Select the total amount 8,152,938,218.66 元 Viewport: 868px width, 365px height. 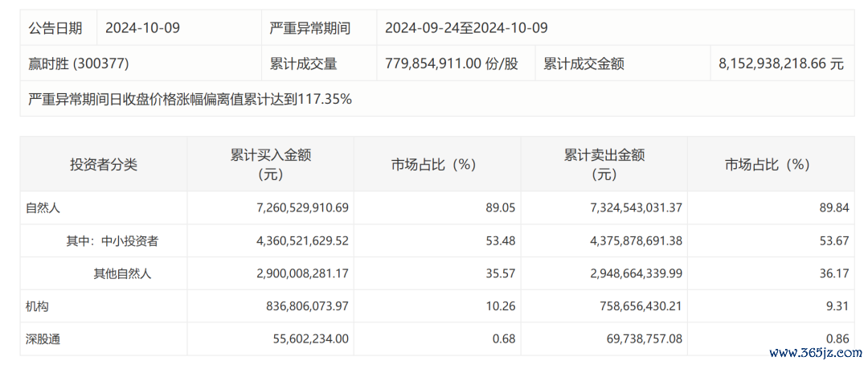(x=780, y=64)
